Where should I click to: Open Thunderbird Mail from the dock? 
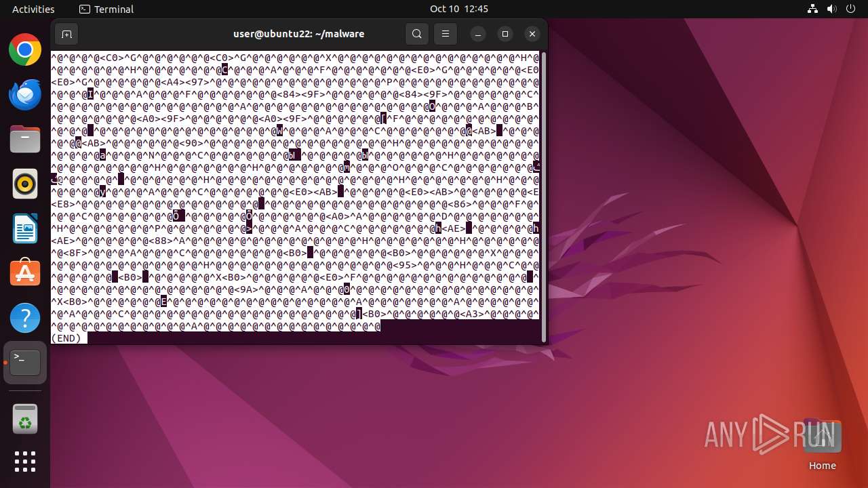point(25,94)
